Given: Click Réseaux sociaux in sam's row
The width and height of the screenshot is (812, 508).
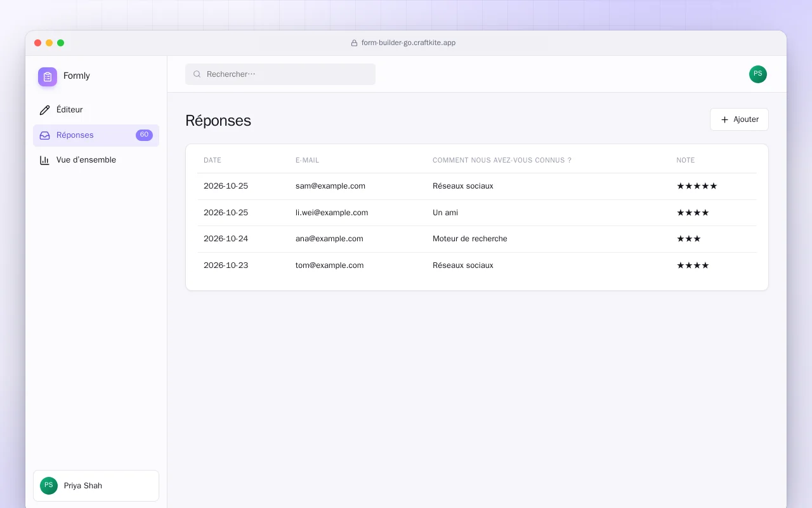Looking at the screenshot, I should click(463, 186).
